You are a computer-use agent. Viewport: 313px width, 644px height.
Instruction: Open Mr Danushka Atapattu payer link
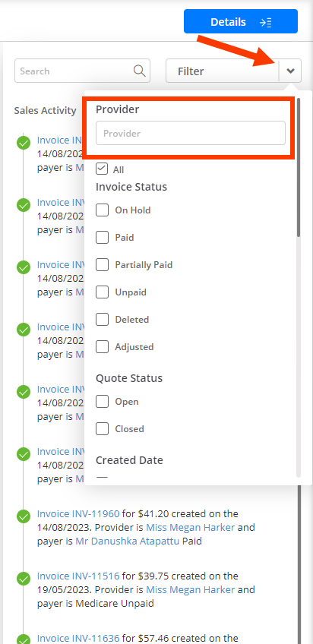point(128,541)
